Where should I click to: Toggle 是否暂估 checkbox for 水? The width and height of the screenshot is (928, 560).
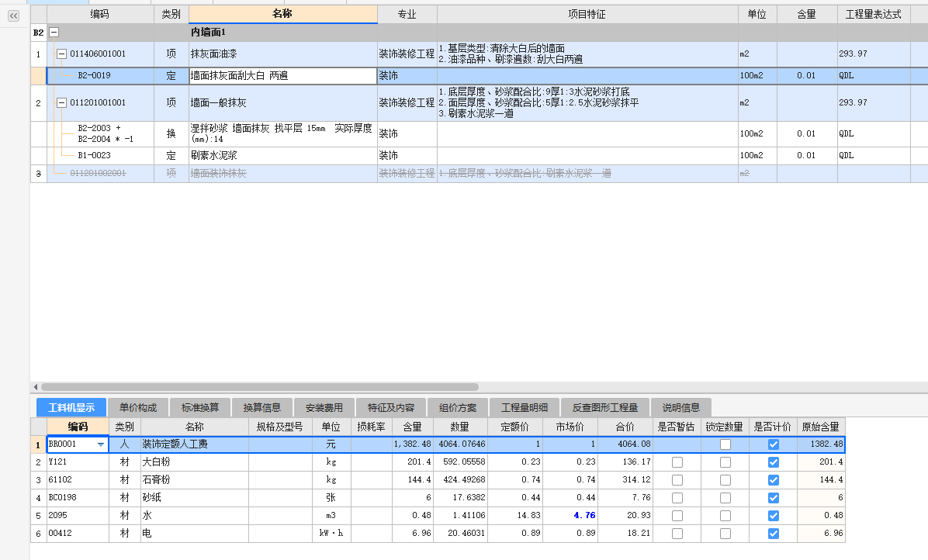677,516
